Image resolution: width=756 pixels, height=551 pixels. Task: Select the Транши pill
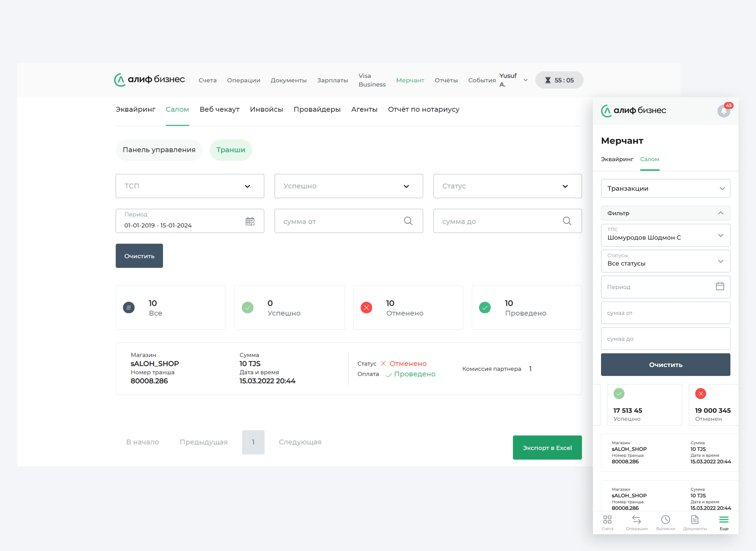pyautogui.click(x=231, y=150)
